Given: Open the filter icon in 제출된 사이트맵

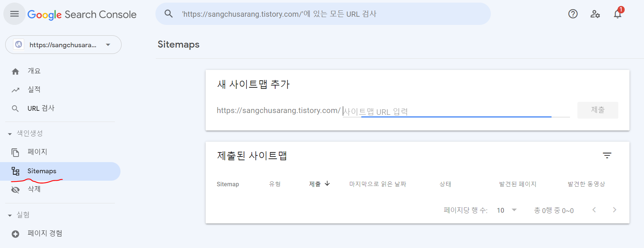Looking at the screenshot, I should coord(607,155).
